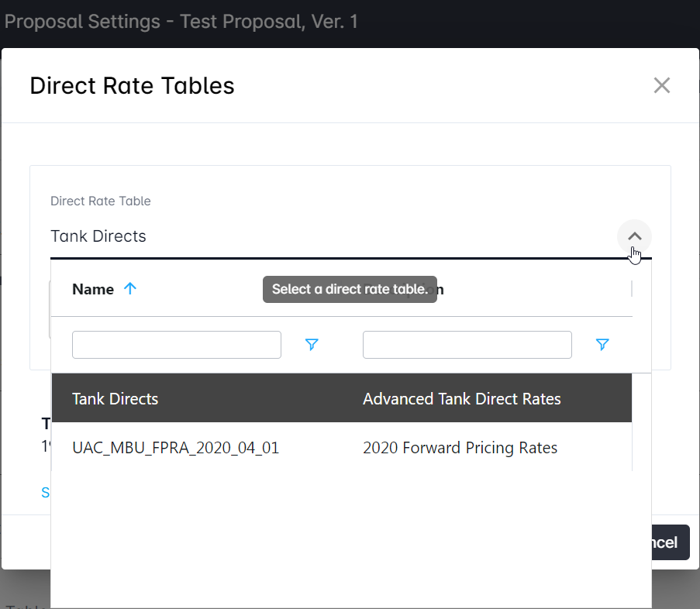This screenshot has width=700, height=609.
Task: Open the Description column filter funnel icon
Action: pos(602,345)
